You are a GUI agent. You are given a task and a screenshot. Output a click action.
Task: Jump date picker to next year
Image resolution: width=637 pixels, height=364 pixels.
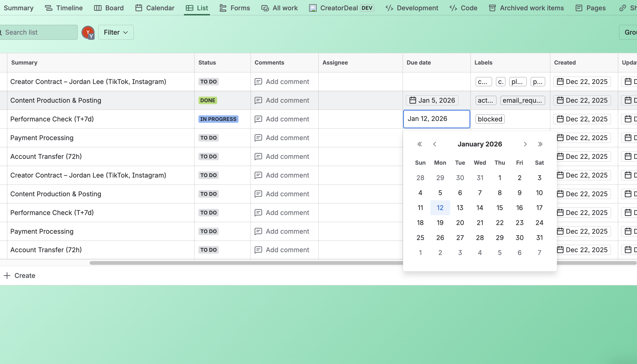click(540, 144)
